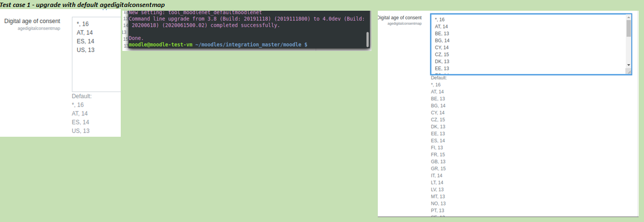The width and height of the screenshot is (644, 222).
Task: Click the down arrow of the right text box scrollbar
Action: point(628,65)
